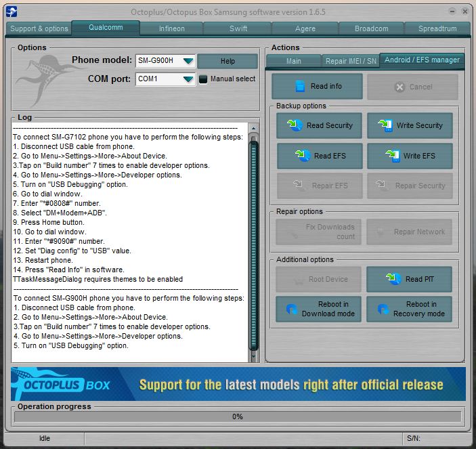Click log line '8. Select "DM+Modem+ADB".'

coord(60,213)
